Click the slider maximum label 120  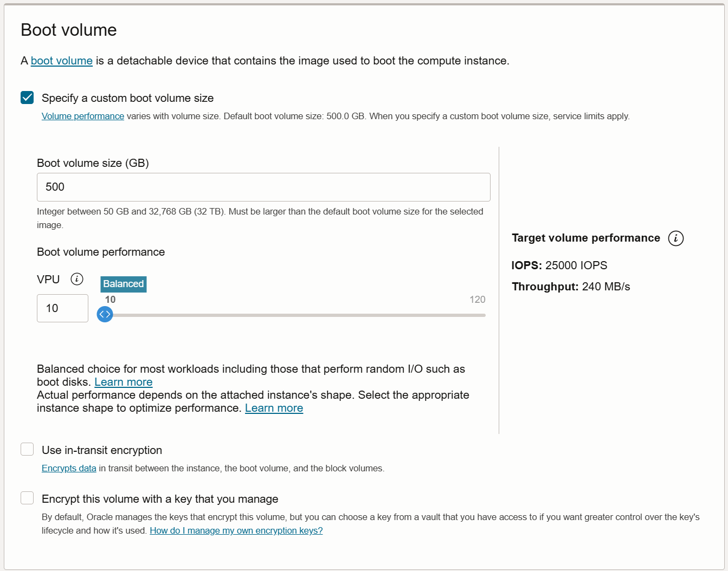point(477,300)
